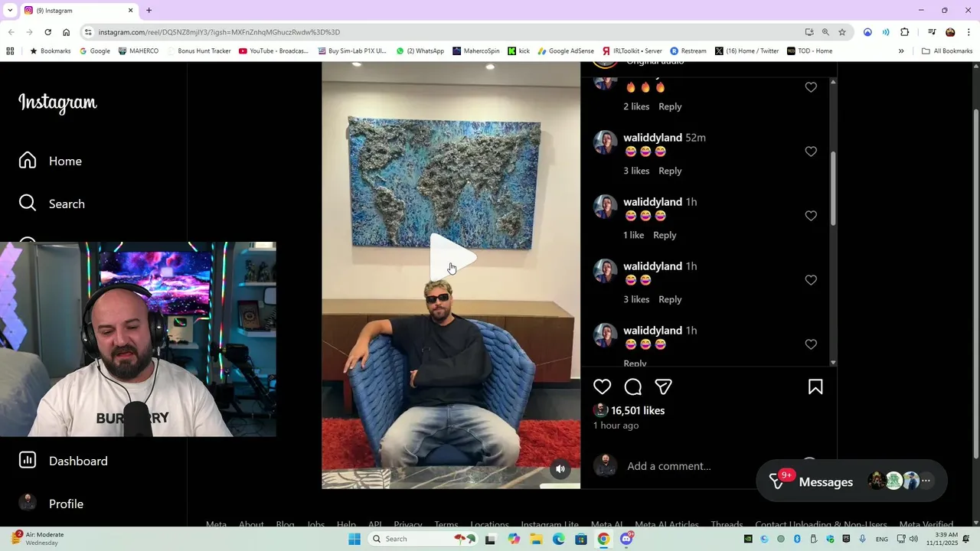
Task: View the 16,501 likes list
Action: tap(638, 410)
